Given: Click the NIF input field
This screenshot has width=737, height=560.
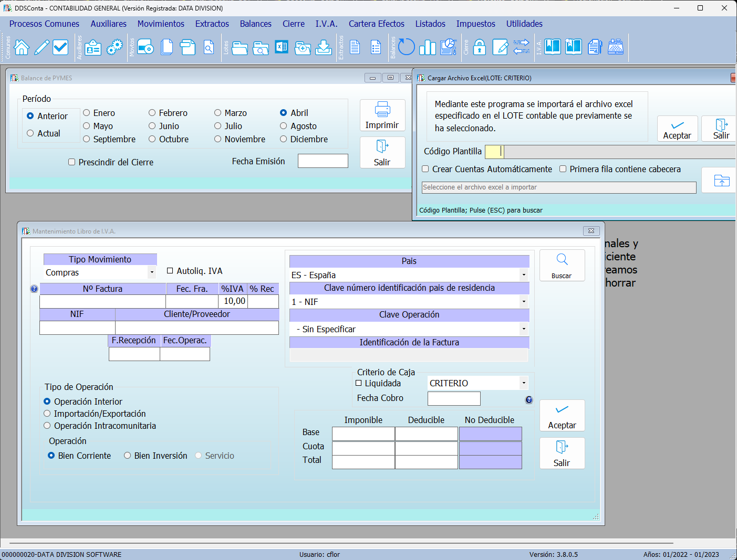Looking at the screenshot, I should point(77,328).
